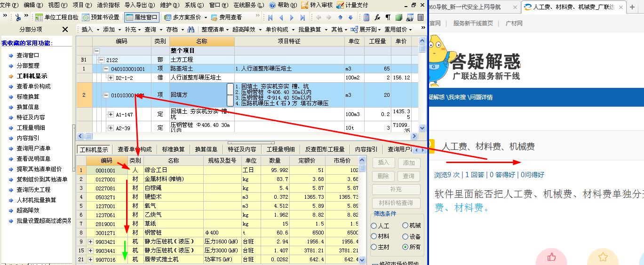Select the 机械 filter radio button
644x265 pixels.
click(405, 226)
